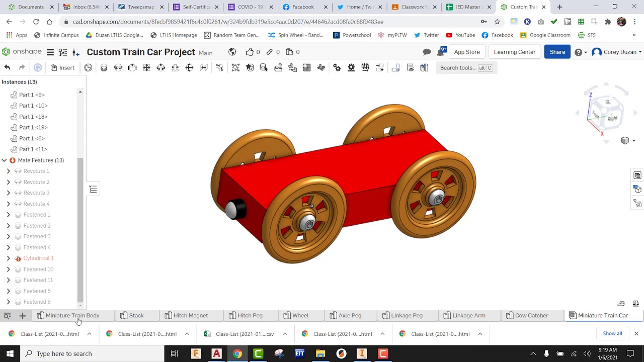This screenshot has width=644, height=362.
Task: Expand the Revolute 3 mate
Action: tap(8, 193)
